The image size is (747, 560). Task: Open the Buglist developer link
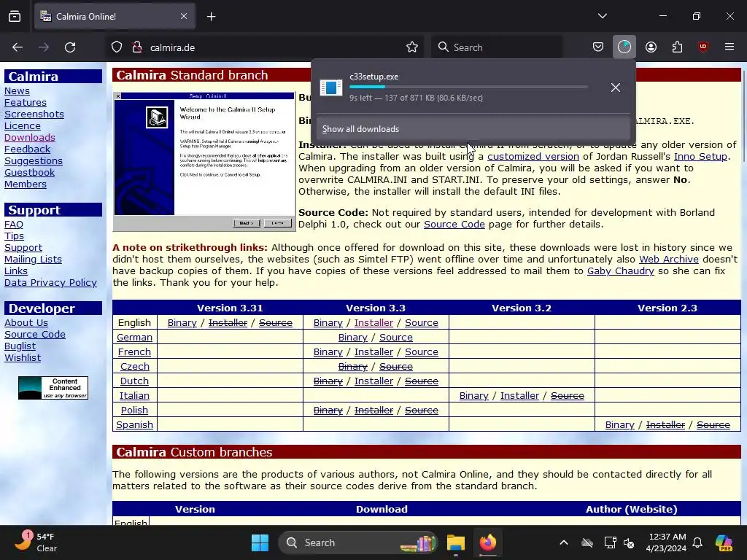pos(20,346)
